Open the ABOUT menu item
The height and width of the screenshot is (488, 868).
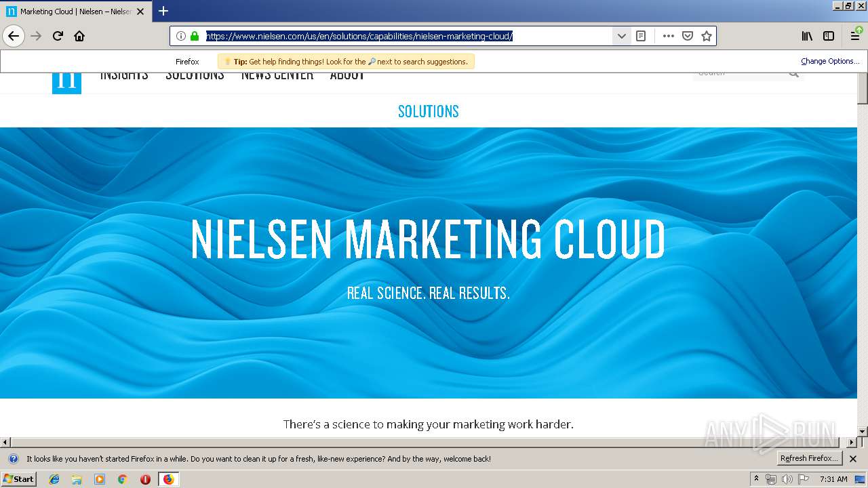347,75
